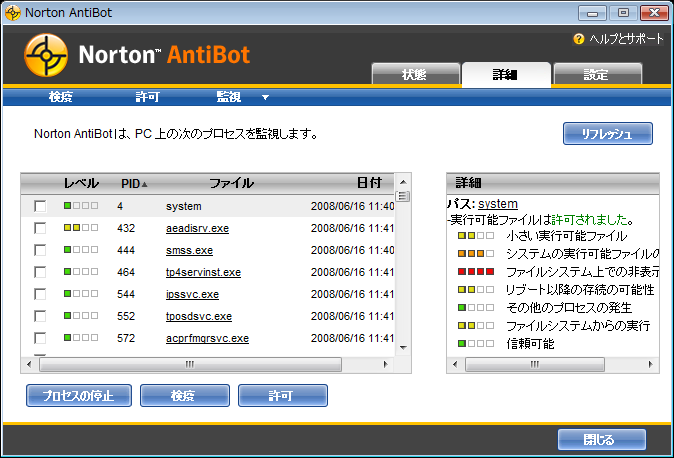Click PID 432 cell
This screenshot has width=674, height=458.
pos(126,228)
